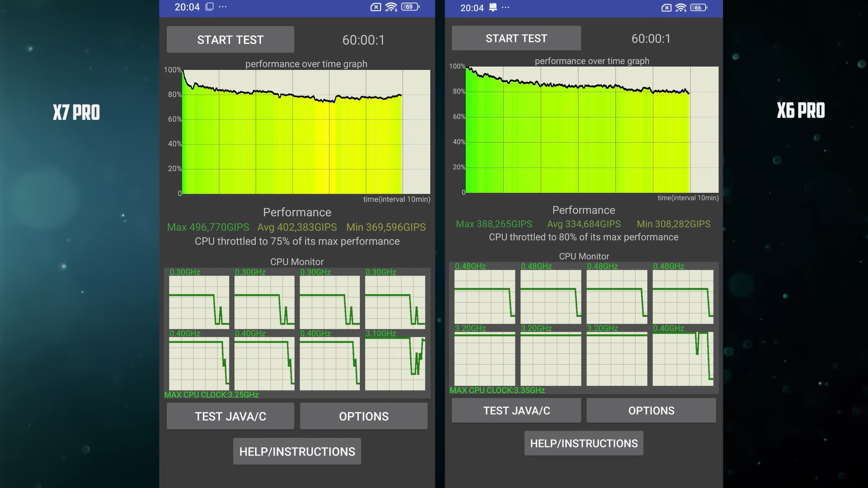Tap the MAX CPU CLOCK:3.25GHz label

[212, 395]
